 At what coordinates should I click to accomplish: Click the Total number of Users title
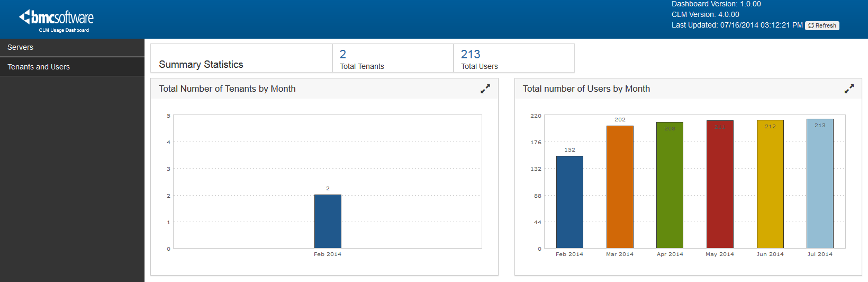(x=586, y=89)
